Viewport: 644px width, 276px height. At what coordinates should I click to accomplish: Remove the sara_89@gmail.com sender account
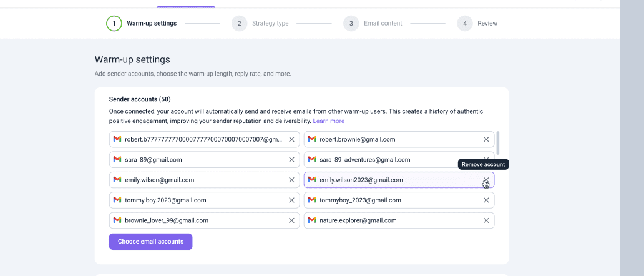click(x=291, y=160)
